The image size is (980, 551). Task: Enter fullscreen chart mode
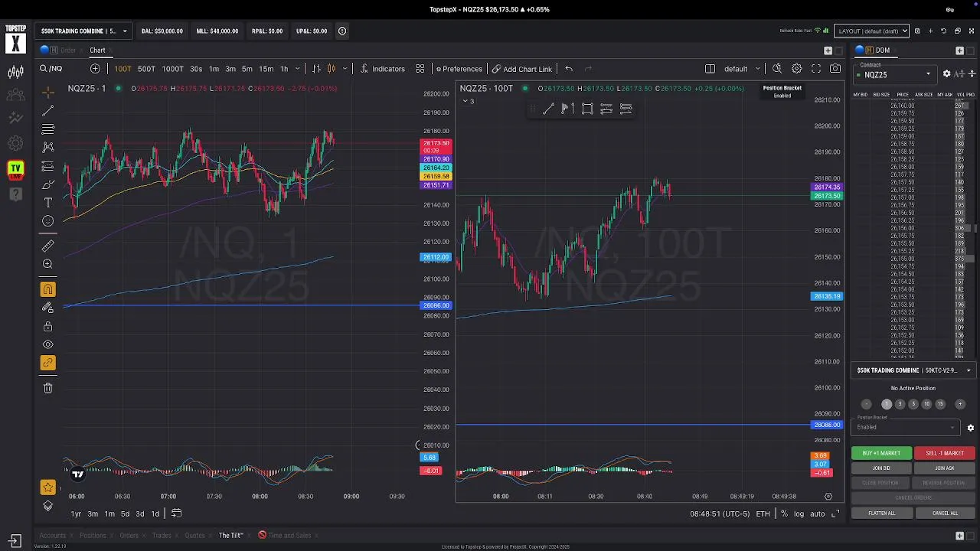[x=816, y=69]
